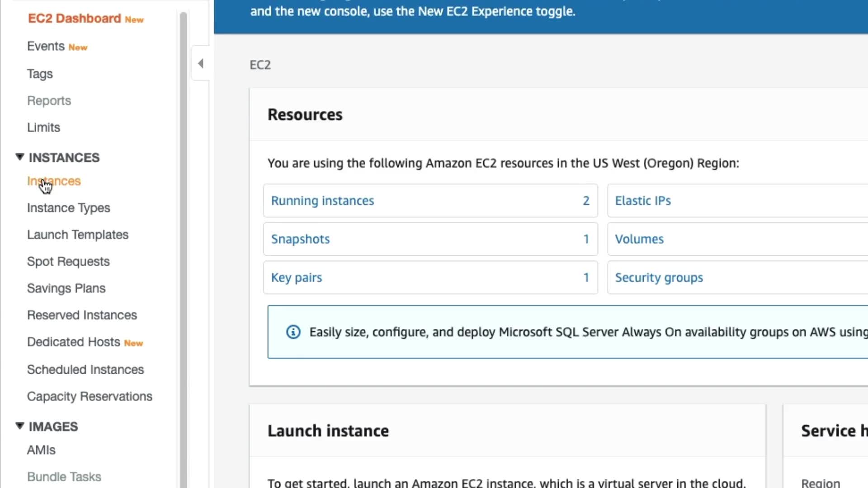Go to EC2 Dashboard
868x488 pixels.
[74, 19]
